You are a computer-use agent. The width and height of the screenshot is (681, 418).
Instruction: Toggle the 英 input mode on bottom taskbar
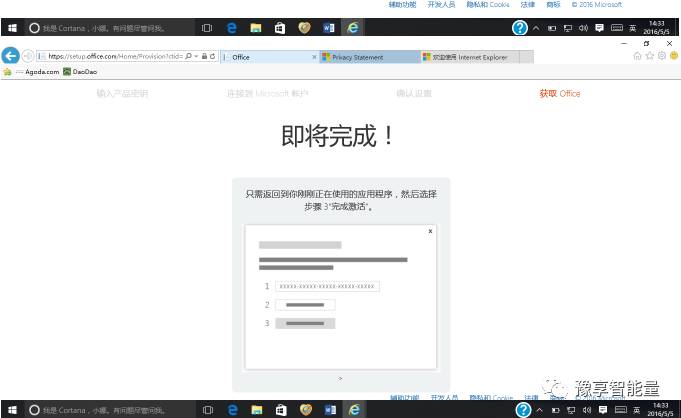pos(637,410)
